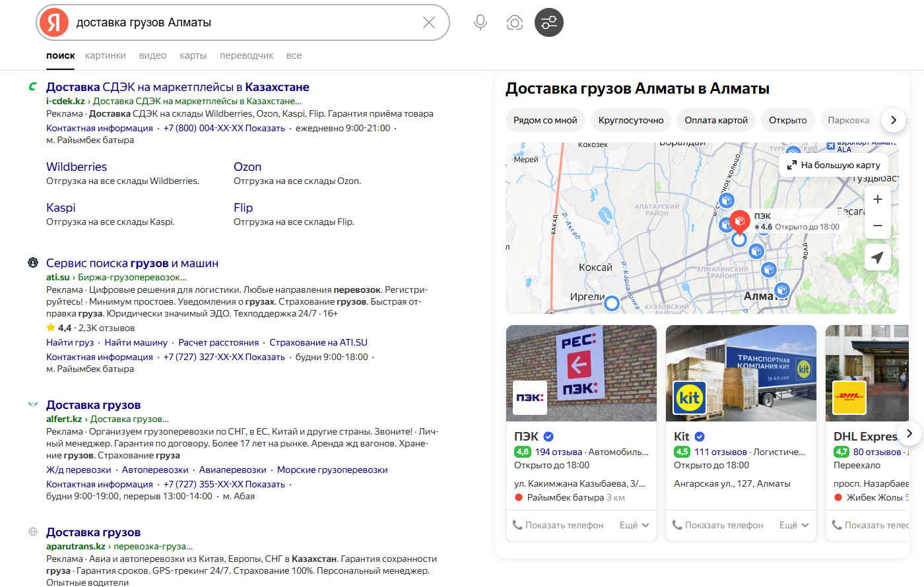Image resolution: width=924 pixels, height=587 pixels.
Task: Open ПЭК '194 отзыва' reviews
Action: coord(558,452)
